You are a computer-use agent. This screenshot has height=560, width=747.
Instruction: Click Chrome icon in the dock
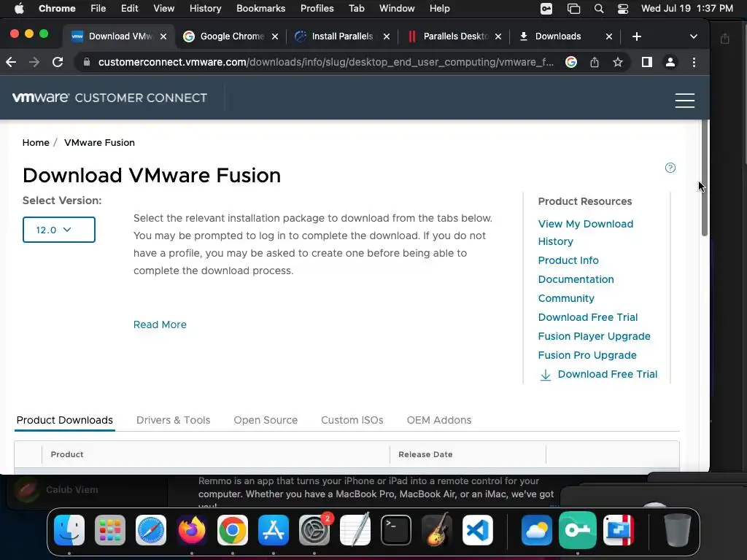(x=233, y=530)
